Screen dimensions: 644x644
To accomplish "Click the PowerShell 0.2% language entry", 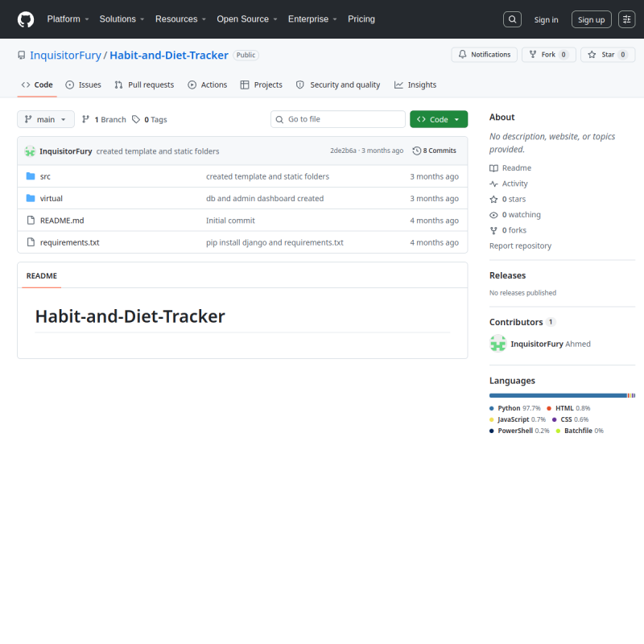I will 519,431.
